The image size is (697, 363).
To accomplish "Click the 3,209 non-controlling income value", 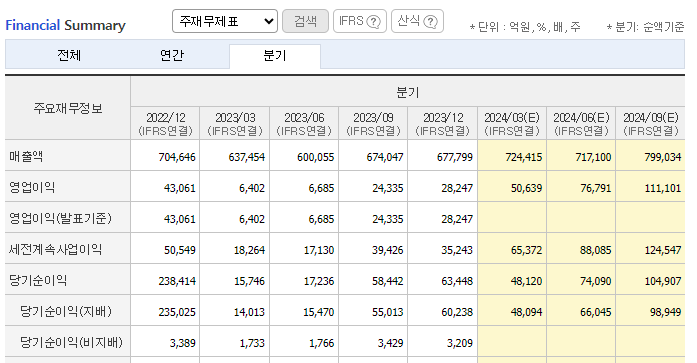I will pyautogui.click(x=460, y=343).
